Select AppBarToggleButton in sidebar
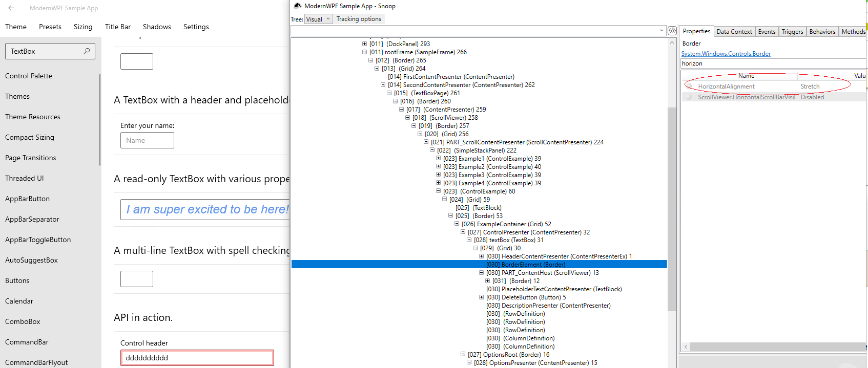The image size is (868, 368). [38, 240]
